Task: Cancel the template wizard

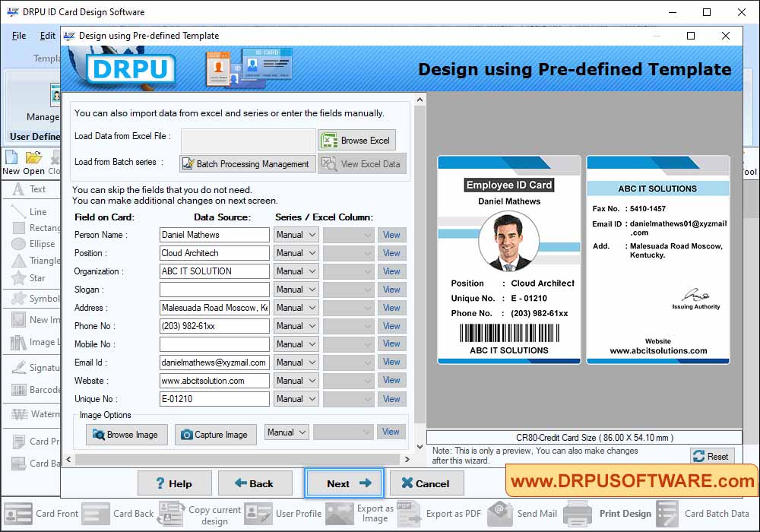Action: point(426,483)
